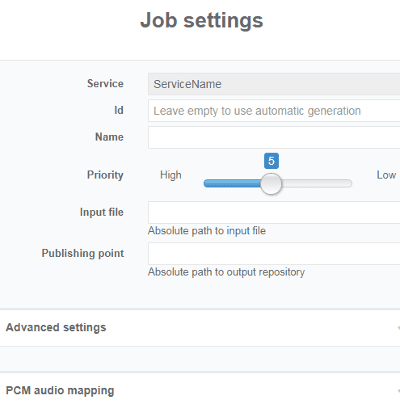Click the Input file label
This screenshot has width=400, height=404.
coord(102,212)
